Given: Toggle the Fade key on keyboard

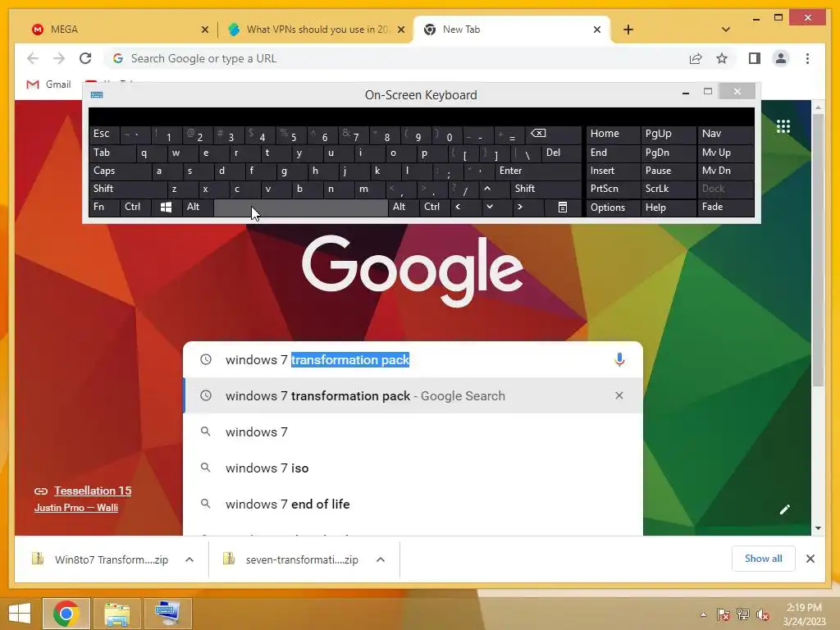Looking at the screenshot, I should 725,207.
